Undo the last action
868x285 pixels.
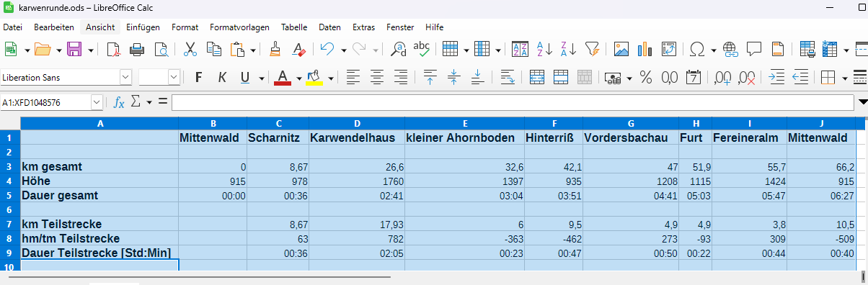point(327,50)
